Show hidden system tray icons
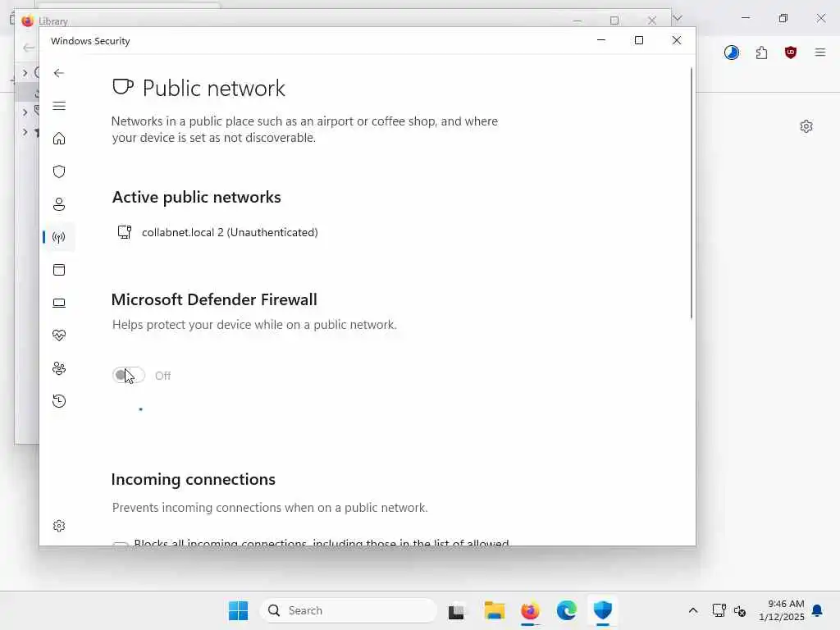The width and height of the screenshot is (840, 630). pyautogui.click(x=692, y=610)
